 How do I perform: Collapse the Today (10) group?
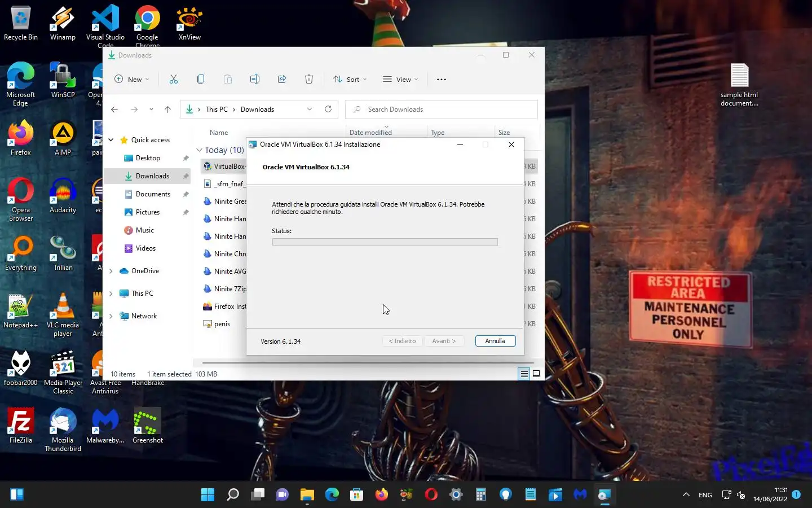[x=199, y=150]
